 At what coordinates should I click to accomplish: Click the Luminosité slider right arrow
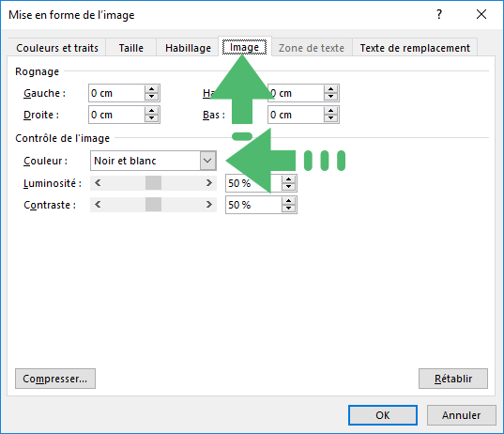(x=209, y=183)
